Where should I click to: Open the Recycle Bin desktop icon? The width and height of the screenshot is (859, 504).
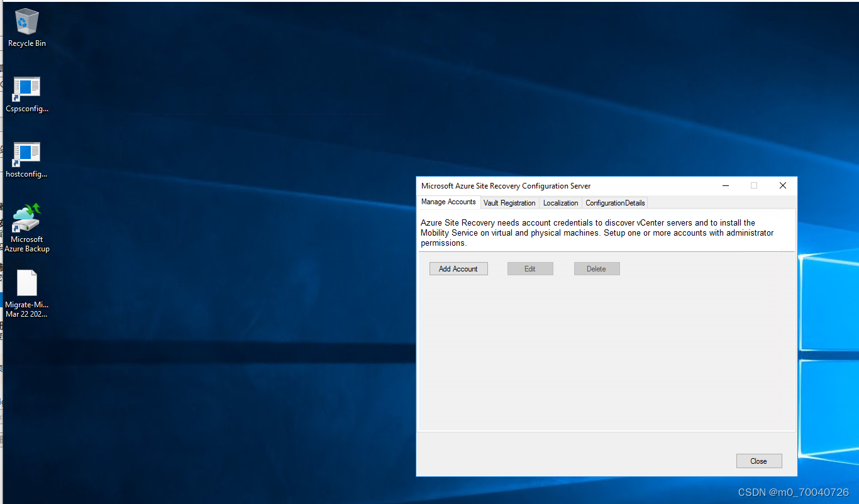(26, 28)
